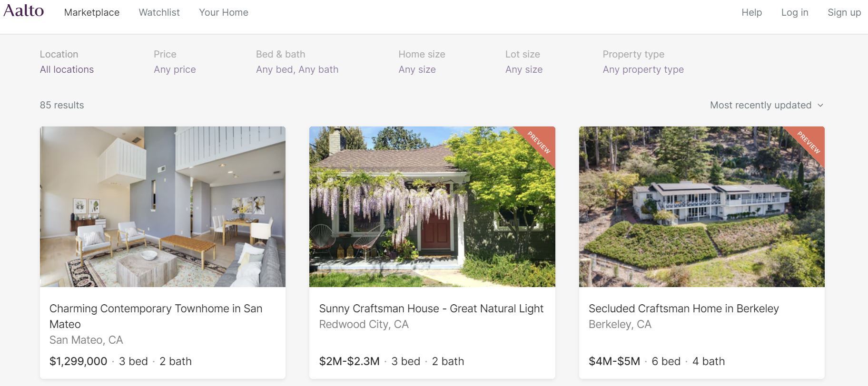Click the Sign up button
The height and width of the screenshot is (386, 868).
point(844,12)
